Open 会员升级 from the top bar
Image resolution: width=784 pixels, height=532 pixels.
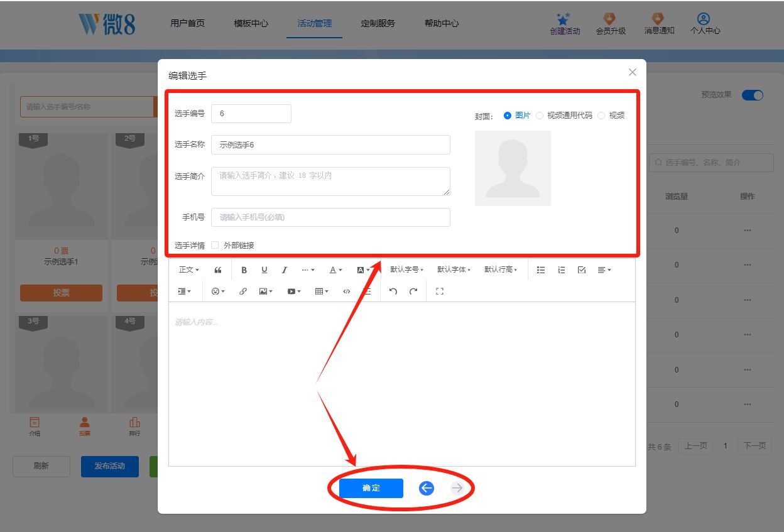click(611, 24)
